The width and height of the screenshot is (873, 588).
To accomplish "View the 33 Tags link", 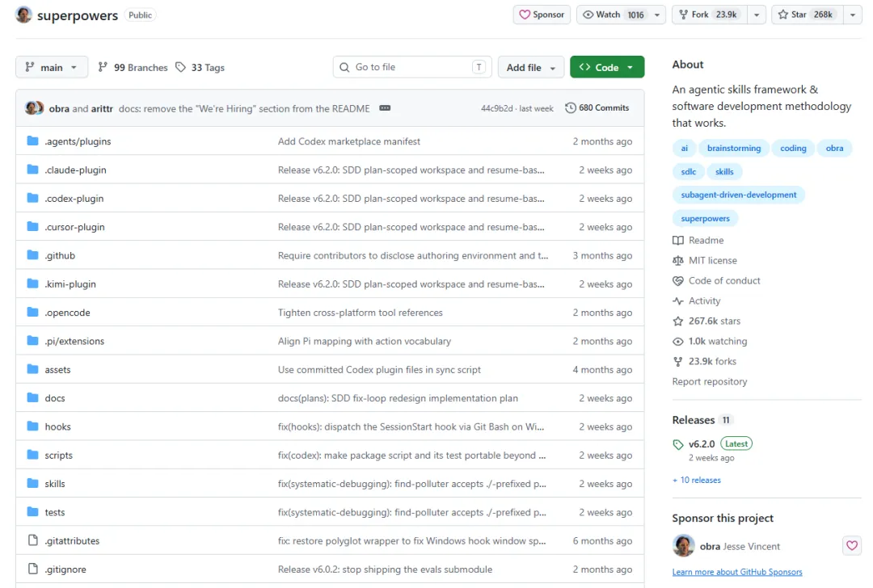I will click(200, 67).
